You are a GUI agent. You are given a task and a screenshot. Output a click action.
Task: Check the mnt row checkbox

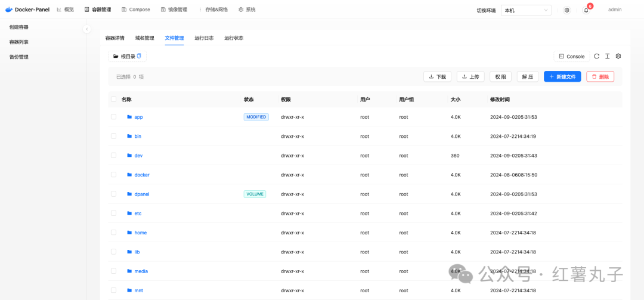click(x=114, y=290)
